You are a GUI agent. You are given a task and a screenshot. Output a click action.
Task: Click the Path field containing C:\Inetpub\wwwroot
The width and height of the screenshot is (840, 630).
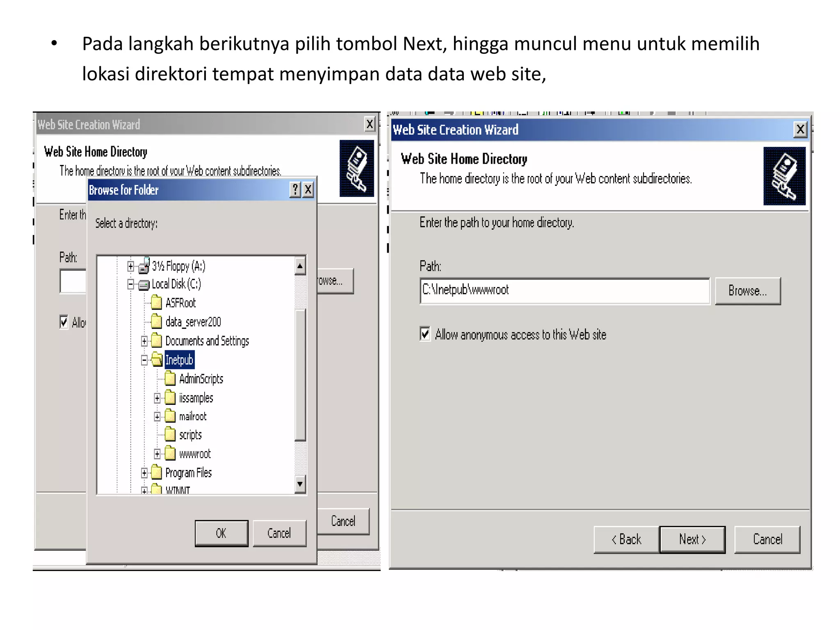[x=565, y=291]
